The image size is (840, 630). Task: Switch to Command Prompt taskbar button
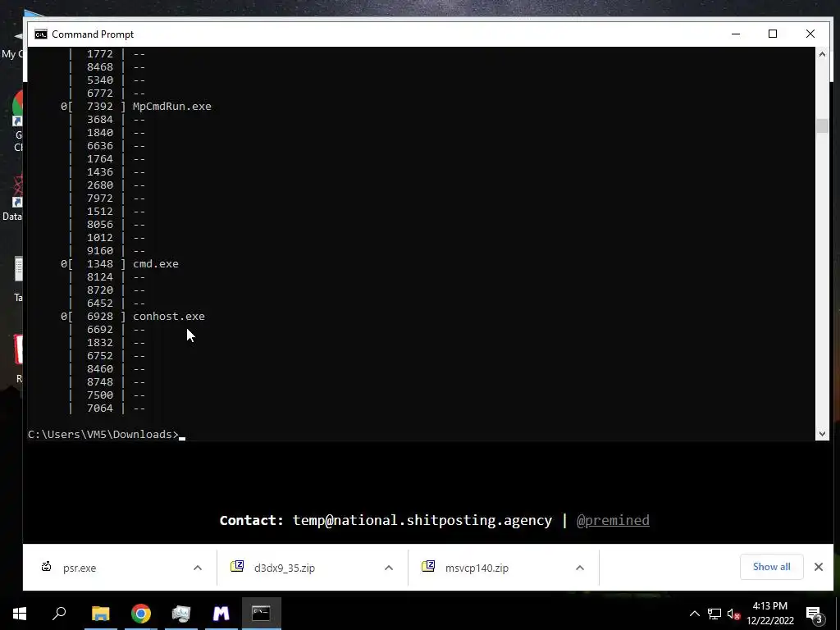pyautogui.click(x=262, y=614)
